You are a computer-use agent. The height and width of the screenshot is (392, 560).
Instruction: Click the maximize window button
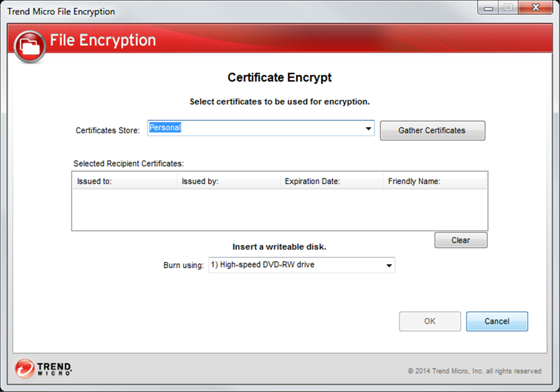[x=508, y=8]
